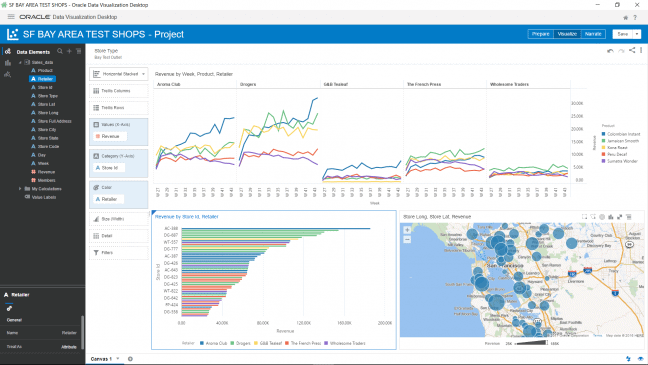Click the Trellis Rows drop target
Viewport: 648px width, 365px height.
tap(119, 108)
